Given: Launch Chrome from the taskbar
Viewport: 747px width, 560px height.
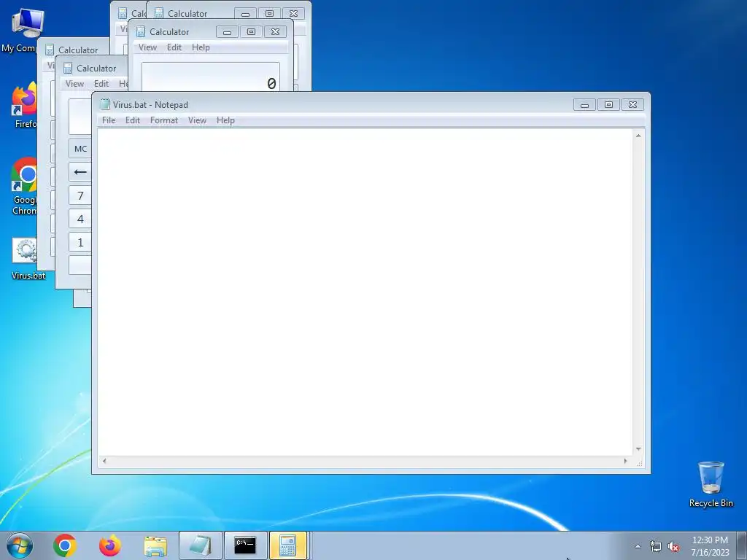Looking at the screenshot, I should [x=65, y=545].
